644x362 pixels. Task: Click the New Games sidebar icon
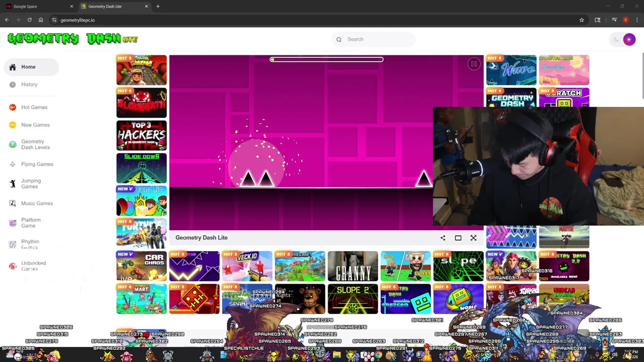coord(13,125)
